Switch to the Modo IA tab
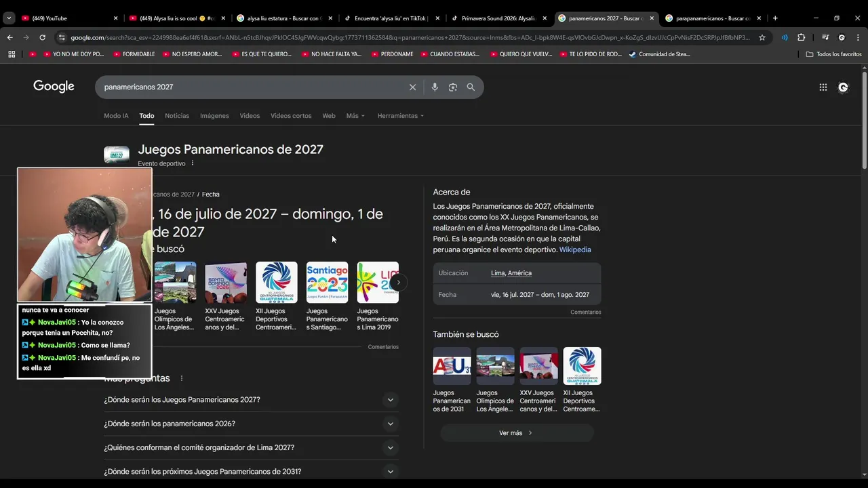868x488 pixels. click(116, 116)
